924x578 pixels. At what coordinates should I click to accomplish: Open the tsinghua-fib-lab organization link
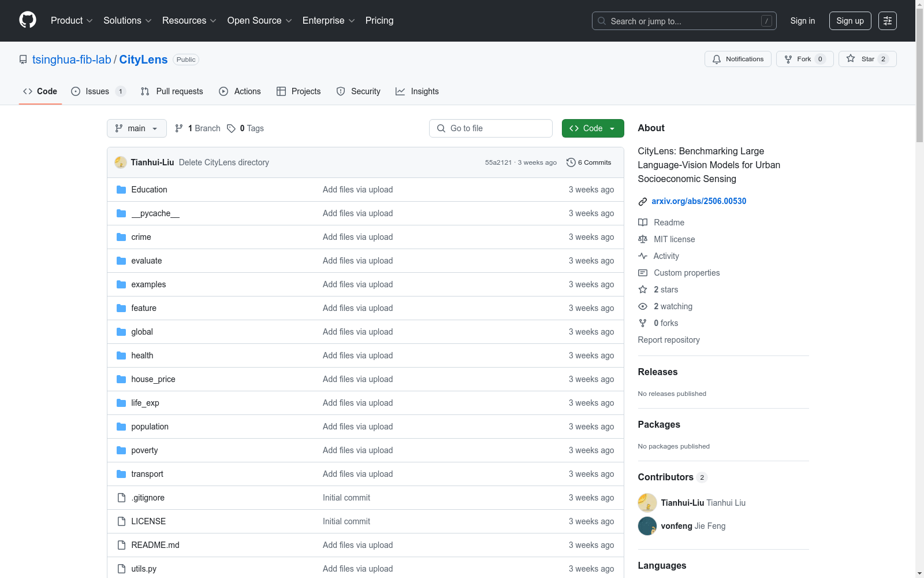[x=72, y=60]
